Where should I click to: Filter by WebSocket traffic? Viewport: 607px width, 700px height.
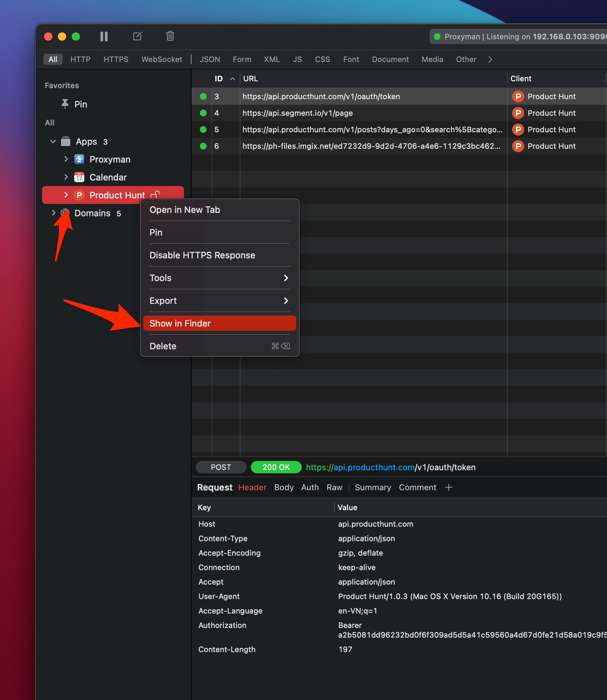(x=162, y=59)
